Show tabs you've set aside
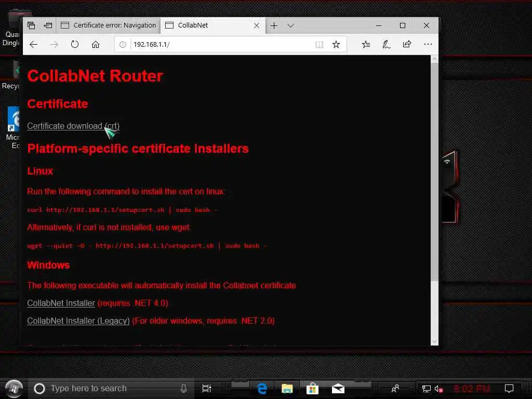 [x=31, y=25]
